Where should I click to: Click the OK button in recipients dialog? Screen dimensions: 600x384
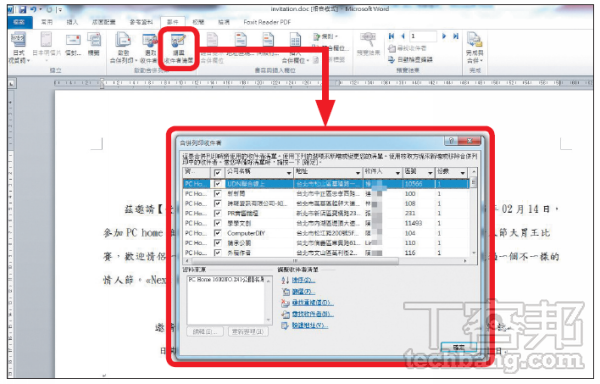pyautogui.click(x=459, y=347)
